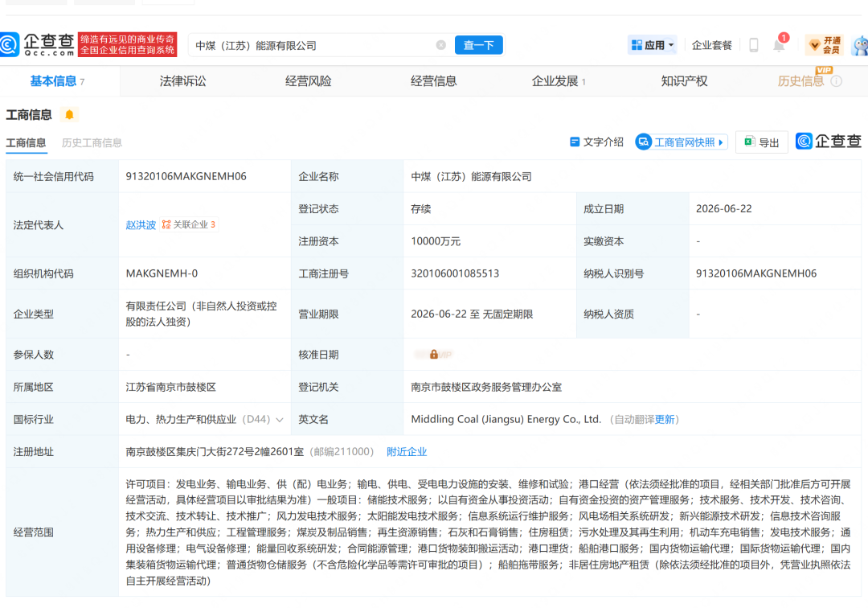Click the 导出 export button

762,142
